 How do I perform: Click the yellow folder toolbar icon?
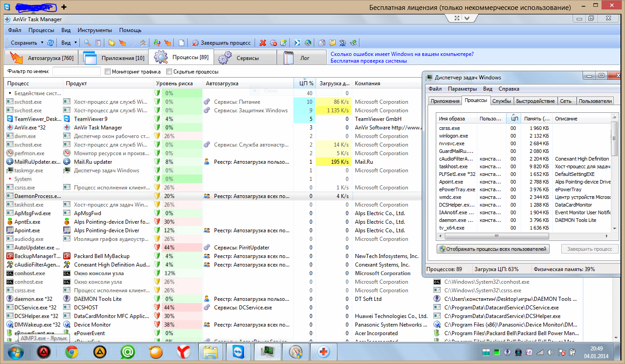(x=112, y=43)
